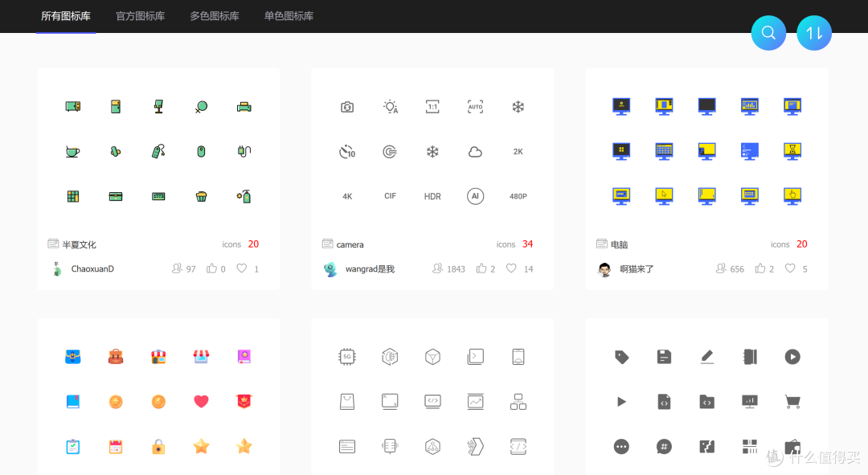
Task: Visit author wangrad是我's profile
Action: pyautogui.click(x=370, y=269)
